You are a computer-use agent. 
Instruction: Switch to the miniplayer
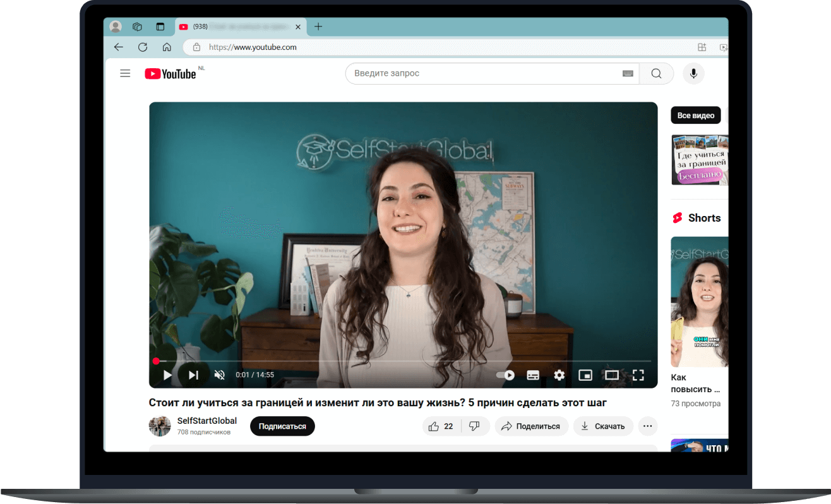click(x=585, y=375)
